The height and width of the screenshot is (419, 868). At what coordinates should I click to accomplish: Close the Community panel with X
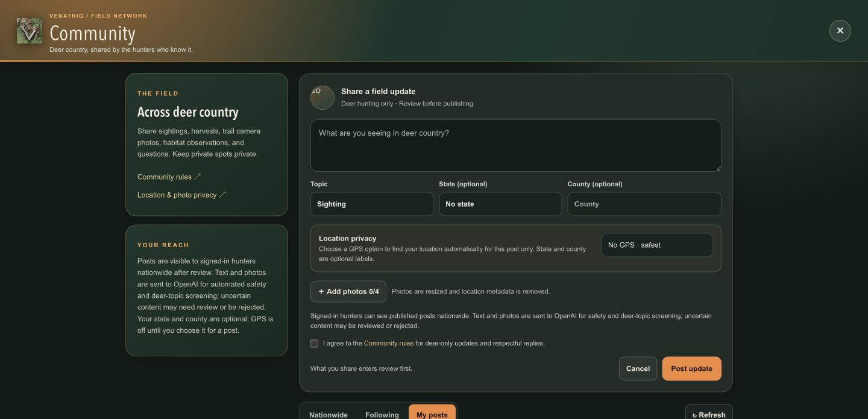click(x=840, y=31)
